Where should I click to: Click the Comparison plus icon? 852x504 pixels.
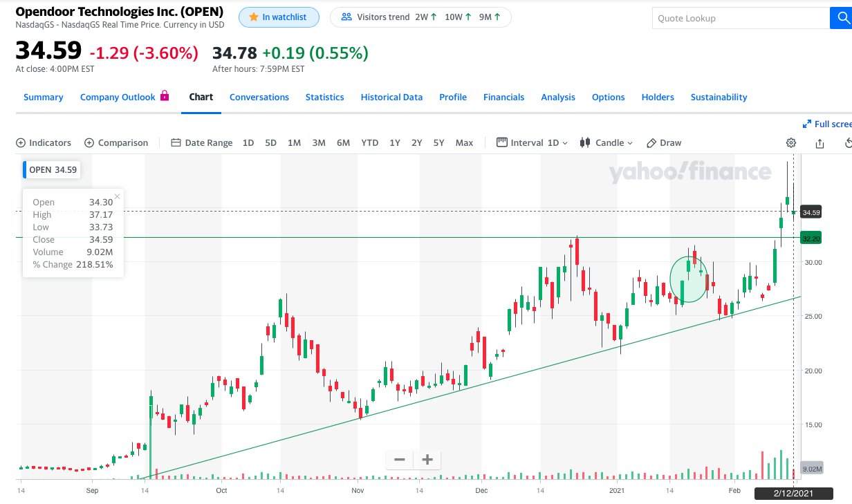click(x=89, y=143)
